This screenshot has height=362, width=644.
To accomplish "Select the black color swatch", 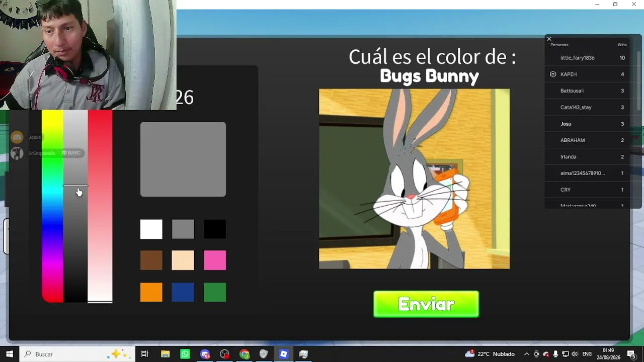I will coord(215,229).
